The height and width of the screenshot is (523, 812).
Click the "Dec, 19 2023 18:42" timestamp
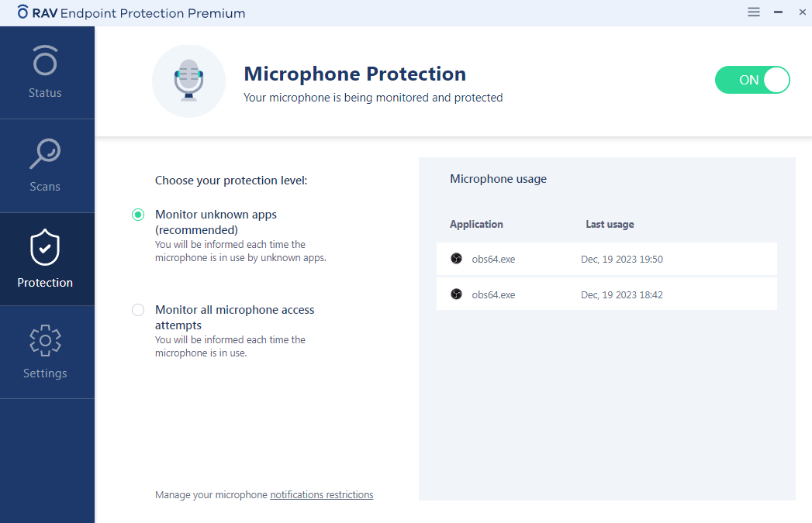pyautogui.click(x=620, y=294)
